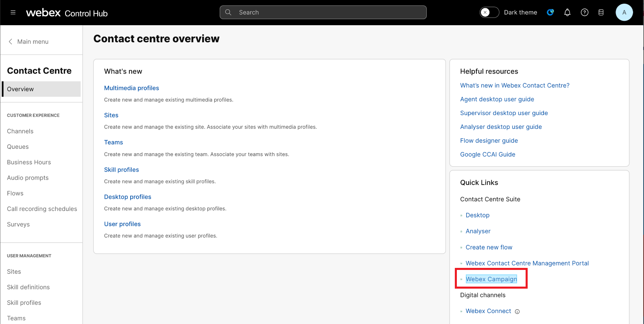
Task: Open Business Hours in the sidebar
Action: 29,162
